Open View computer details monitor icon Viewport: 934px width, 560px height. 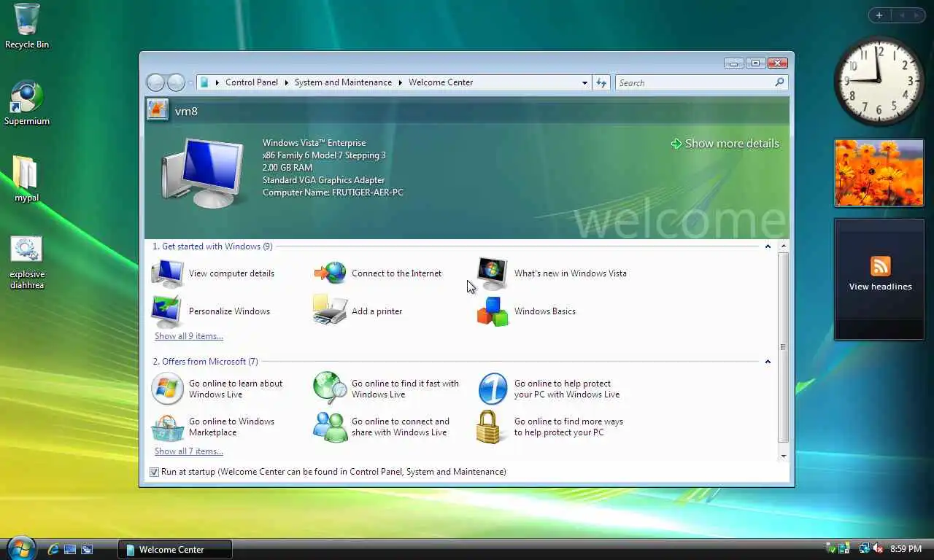pos(167,273)
